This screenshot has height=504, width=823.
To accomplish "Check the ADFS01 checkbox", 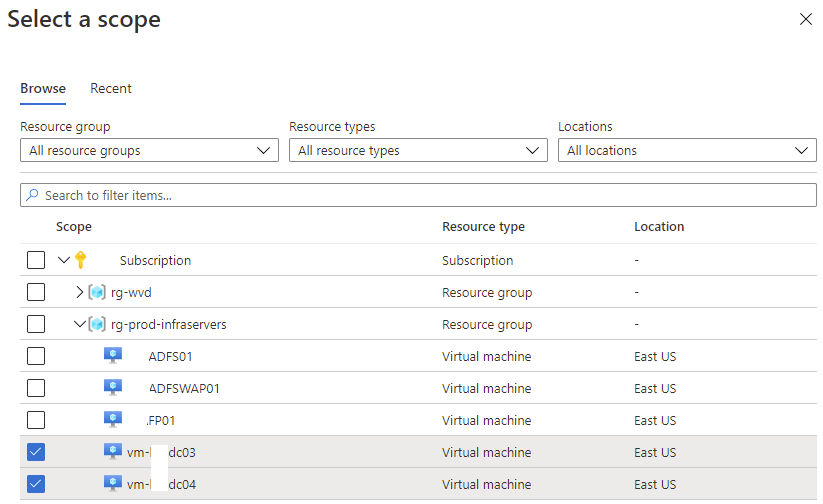I will pyautogui.click(x=36, y=356).
